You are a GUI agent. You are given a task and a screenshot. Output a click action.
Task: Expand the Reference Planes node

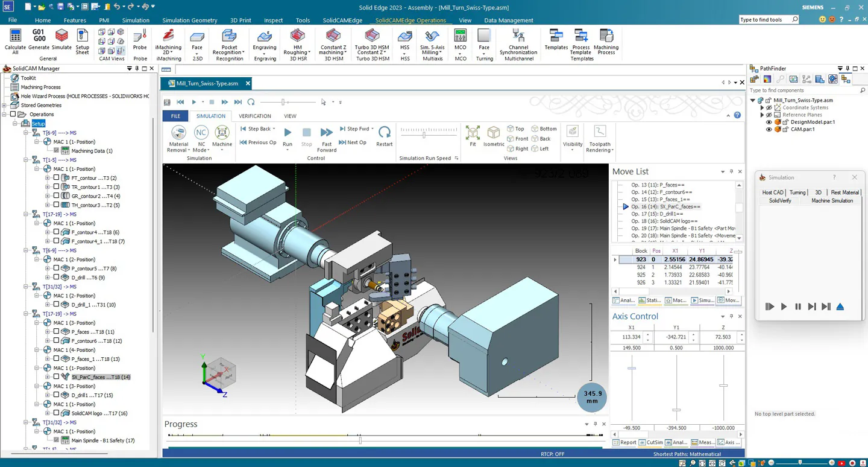(x=763, y=115)
